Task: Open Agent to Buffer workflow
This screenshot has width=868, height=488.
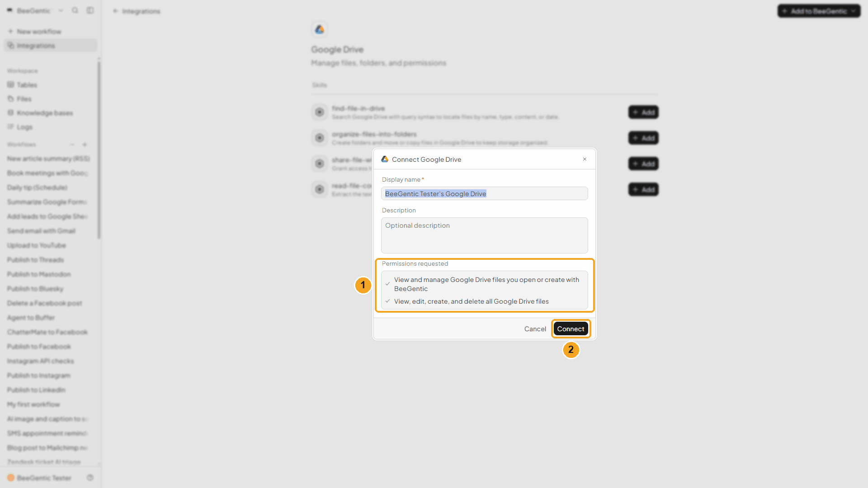Action: pyautogui.click(x=31, y=318)
